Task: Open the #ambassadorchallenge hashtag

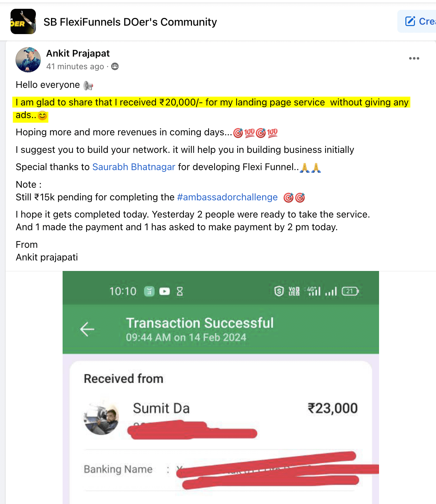Action: coord(227,197)
